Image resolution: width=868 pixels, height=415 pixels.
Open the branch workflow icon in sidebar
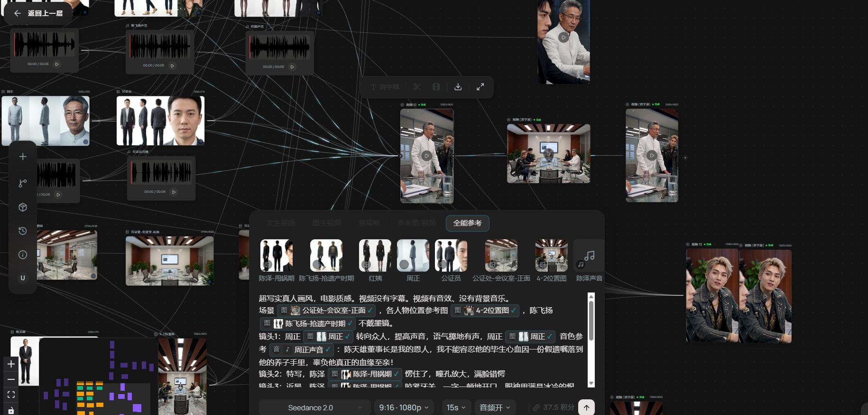[23, 183]
